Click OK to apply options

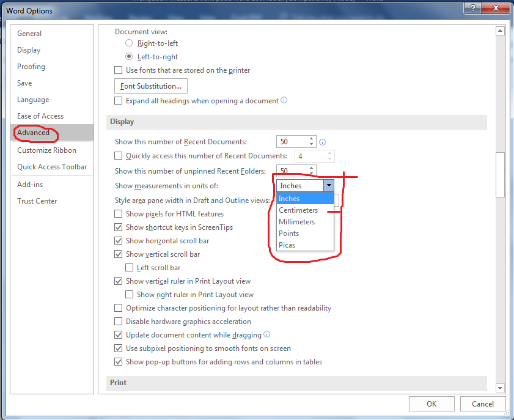click(x=431, y=403)
